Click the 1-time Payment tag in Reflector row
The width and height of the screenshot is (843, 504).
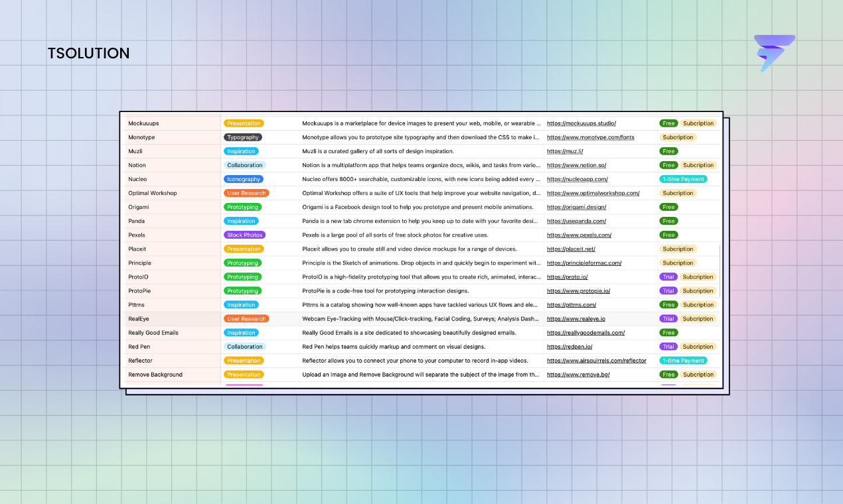[683, 360]
